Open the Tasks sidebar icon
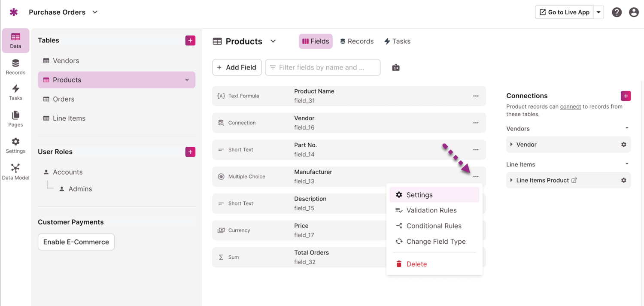 pyautogui.click(x=15, y=92)
